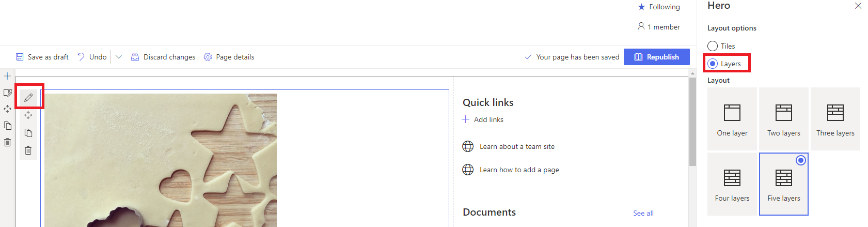Screen dimensions: 868x227
Task: Delete section using left rail trash icon
Action: point(7,142)
